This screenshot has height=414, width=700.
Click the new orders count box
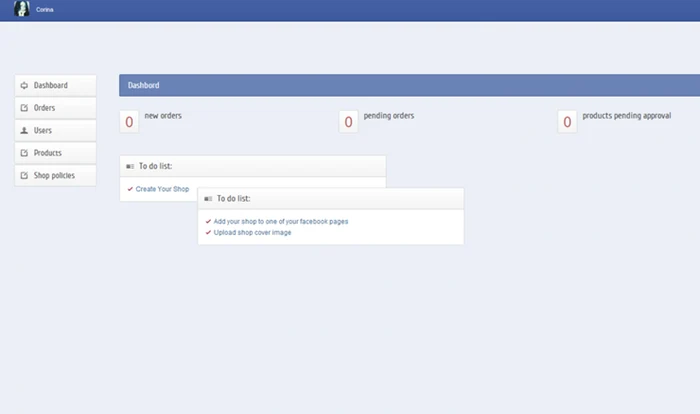129,122
